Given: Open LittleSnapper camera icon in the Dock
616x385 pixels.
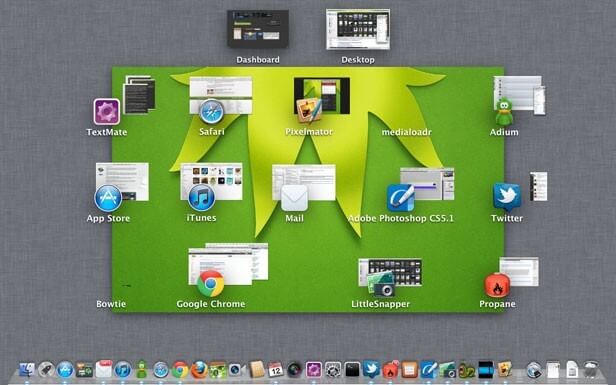Looking at the screenshot, I should click(x=447, y=370).
